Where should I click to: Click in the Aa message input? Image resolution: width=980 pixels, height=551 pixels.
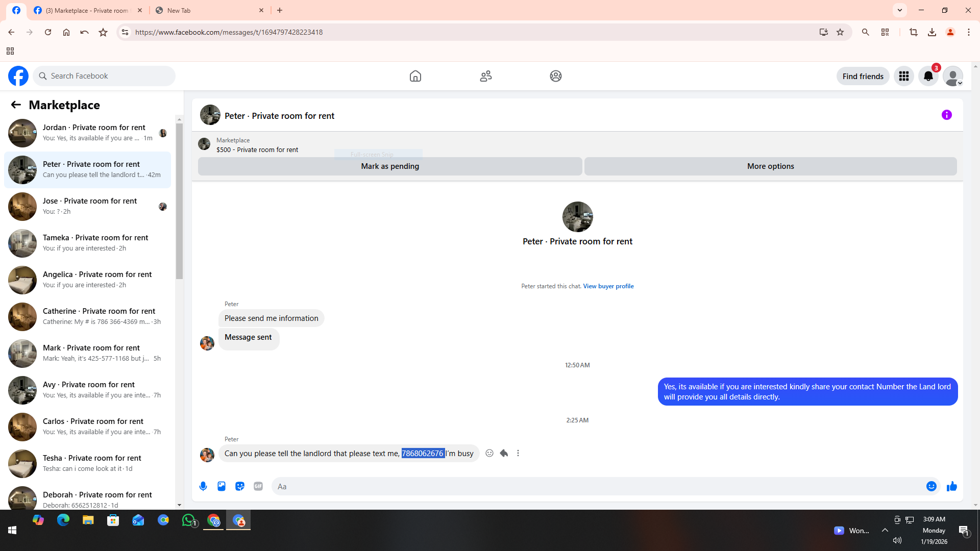coord(597,486)
